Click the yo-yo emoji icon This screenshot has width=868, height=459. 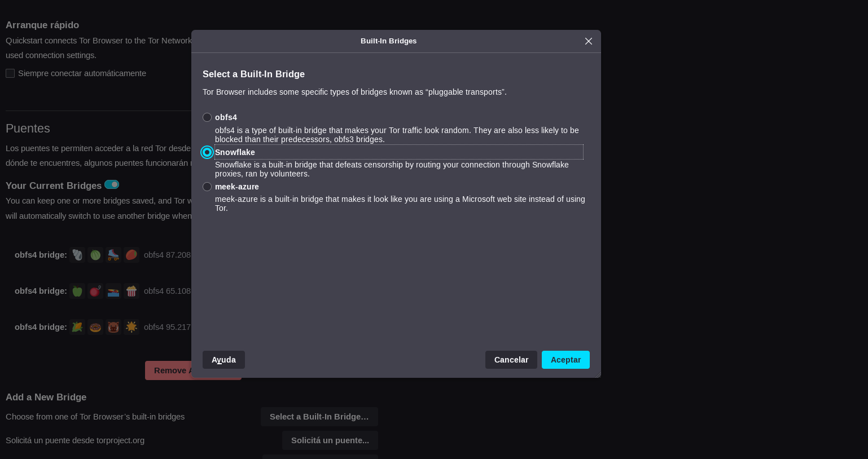pos(95,291)
